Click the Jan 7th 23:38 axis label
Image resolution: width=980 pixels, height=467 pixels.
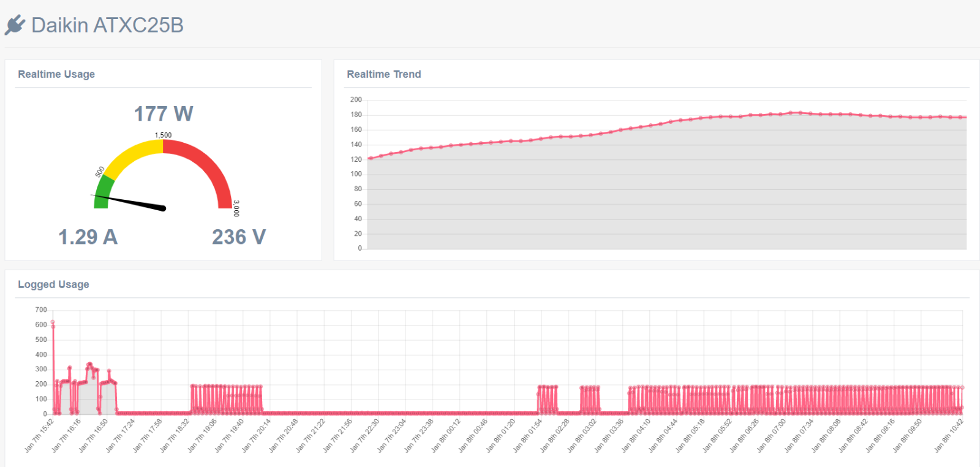click(x=419, y=436)
